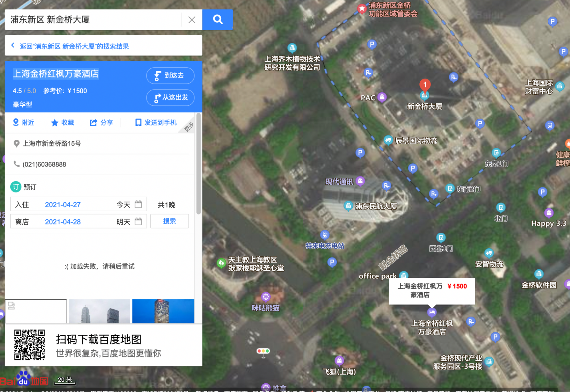
Task: Click the 金桥软件园 building pin
Action: (539, 274)
